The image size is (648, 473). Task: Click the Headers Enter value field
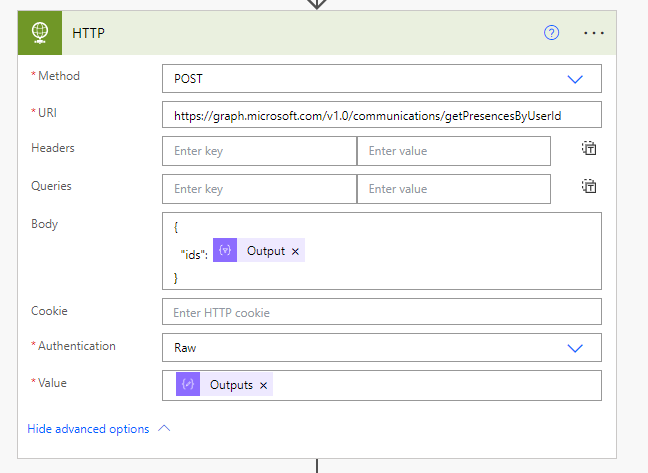point(453,151)
